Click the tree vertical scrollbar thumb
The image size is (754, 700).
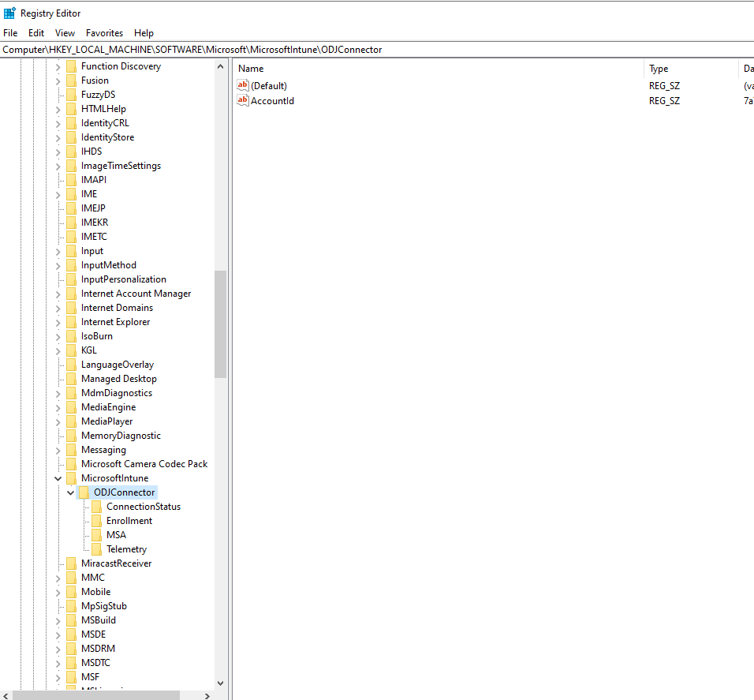220,324
